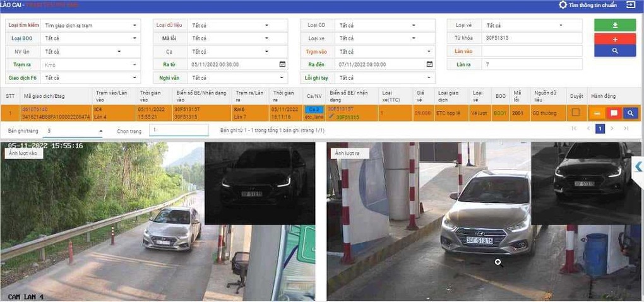The width and height of the screenshot is (644, 302).
Task: Click the Chọn trang page input field
Action: (x=179, y=130)
